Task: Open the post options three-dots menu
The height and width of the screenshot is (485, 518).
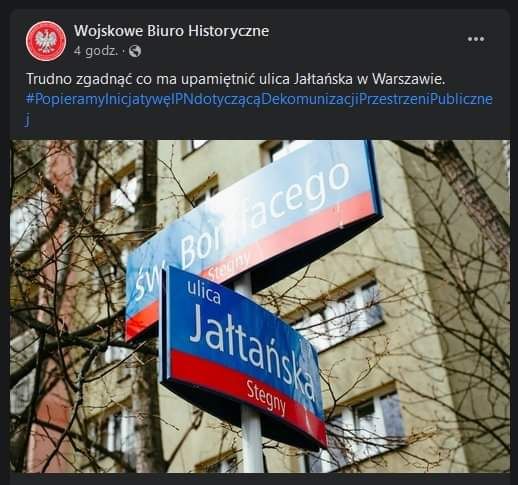Action: (x=476, y=39)
